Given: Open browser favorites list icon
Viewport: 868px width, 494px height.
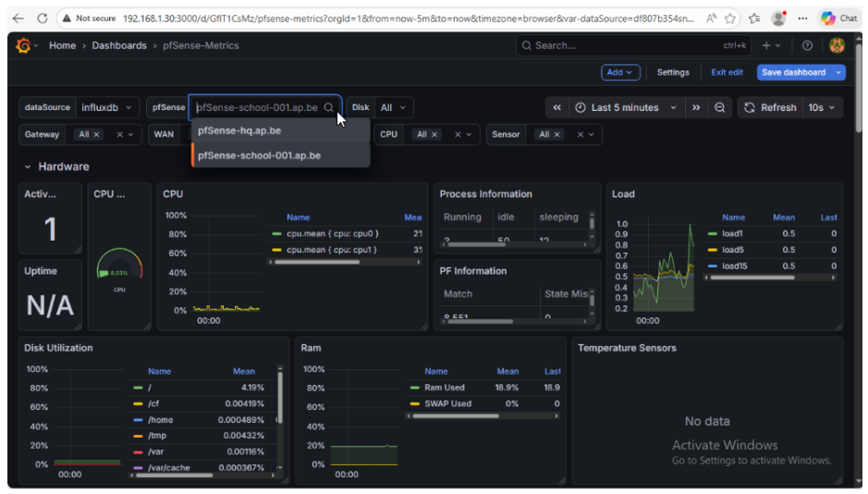Looking at the screenshot, I should 754,19.
